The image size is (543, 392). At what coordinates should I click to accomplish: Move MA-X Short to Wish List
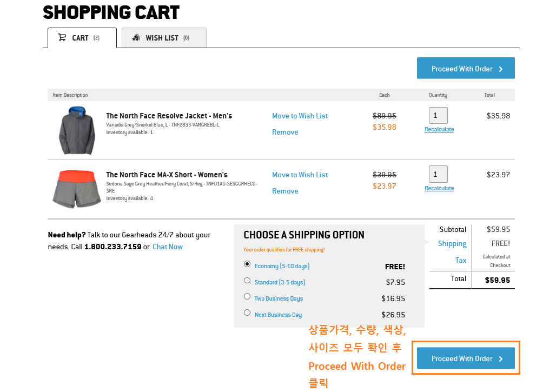300,175
